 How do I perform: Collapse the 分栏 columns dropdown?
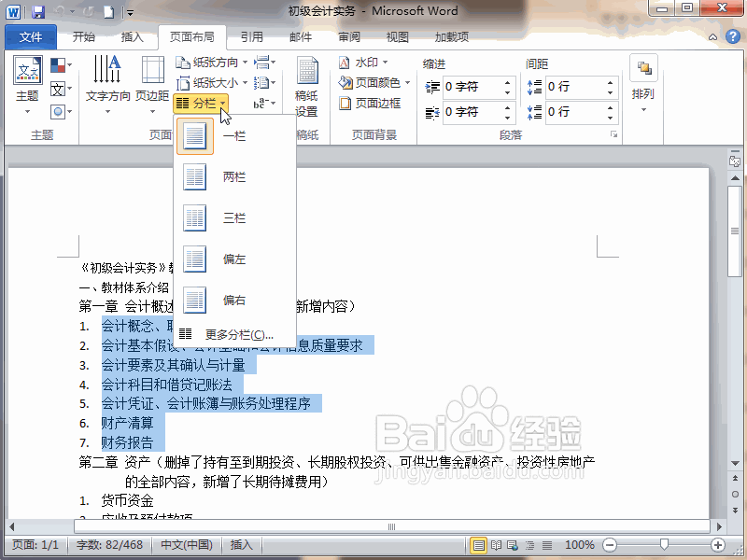[x=201, y=103]
